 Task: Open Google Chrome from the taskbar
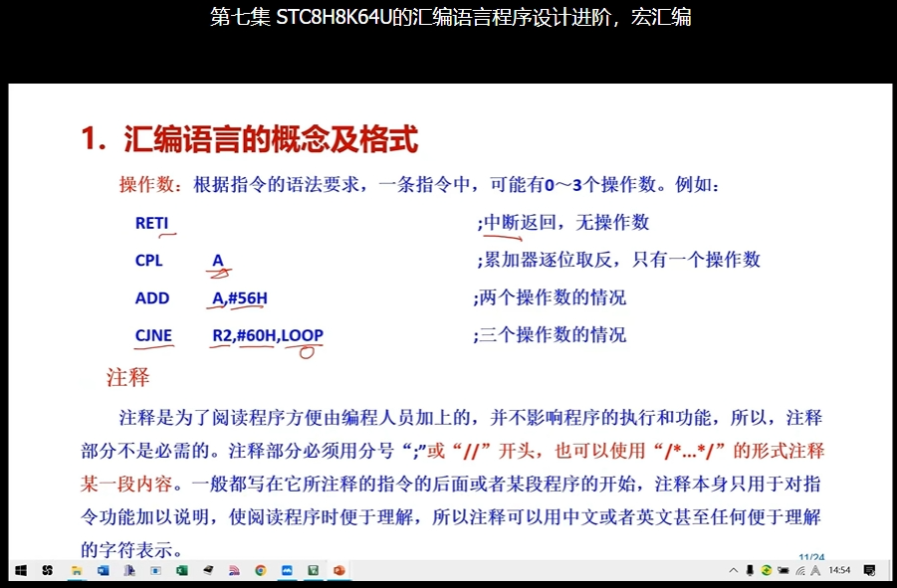[x=260, y=570]
